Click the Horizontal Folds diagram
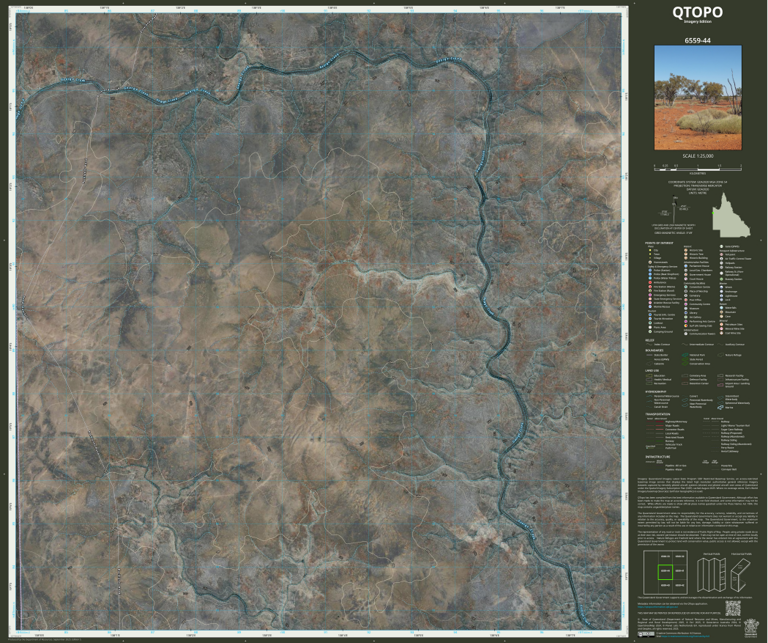 coord(741,575)
